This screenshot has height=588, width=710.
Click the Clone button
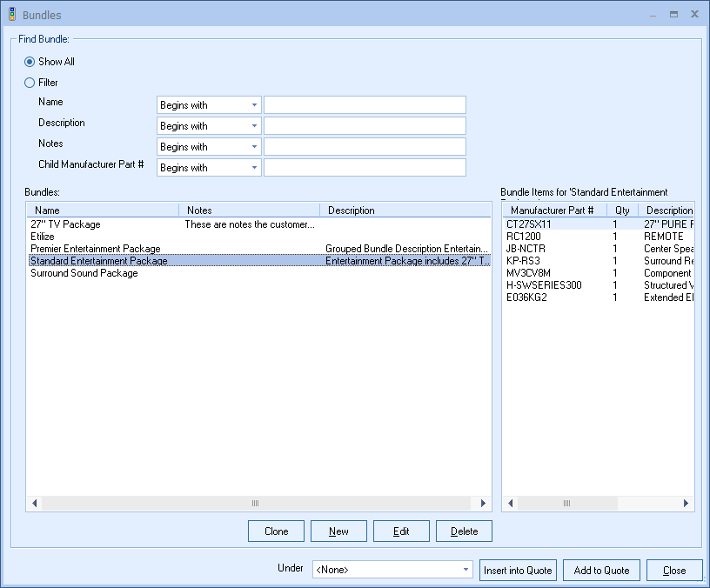(x=276, y=531)
